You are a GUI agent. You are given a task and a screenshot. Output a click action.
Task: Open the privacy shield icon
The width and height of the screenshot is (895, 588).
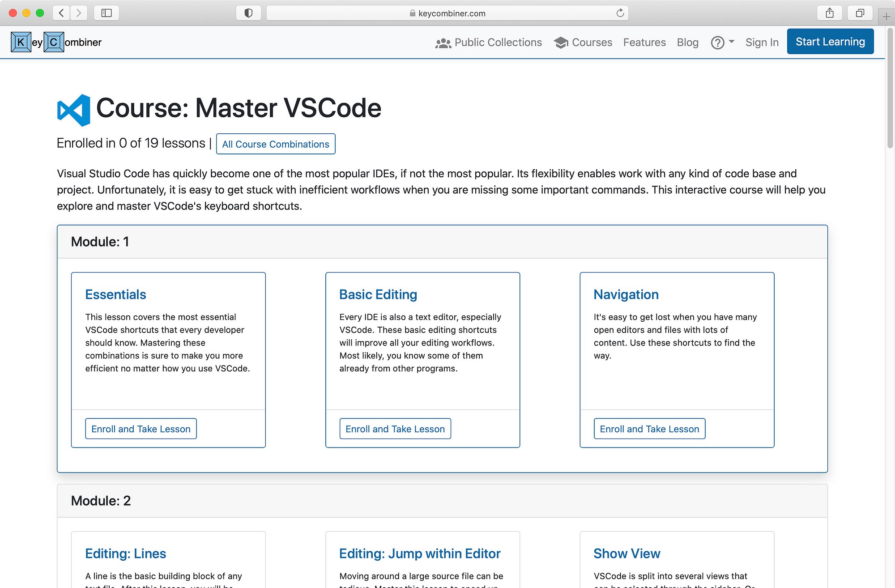coord(248,13)
